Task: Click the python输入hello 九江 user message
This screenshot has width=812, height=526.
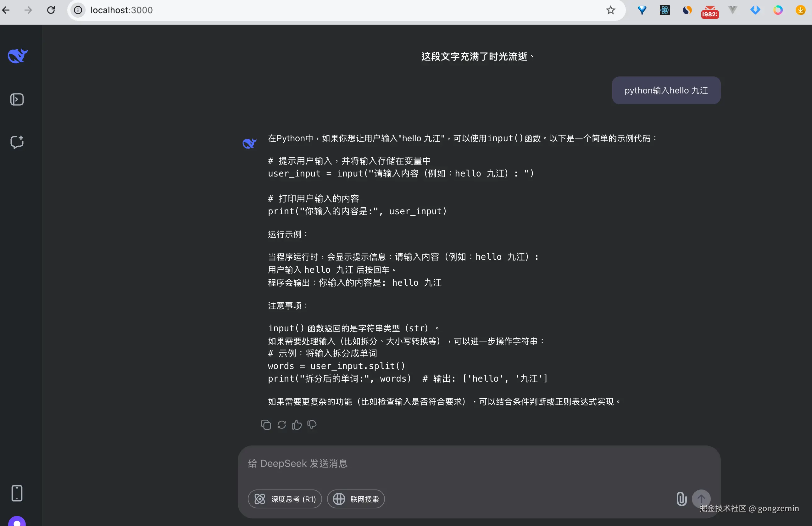Action: (666, 91)
